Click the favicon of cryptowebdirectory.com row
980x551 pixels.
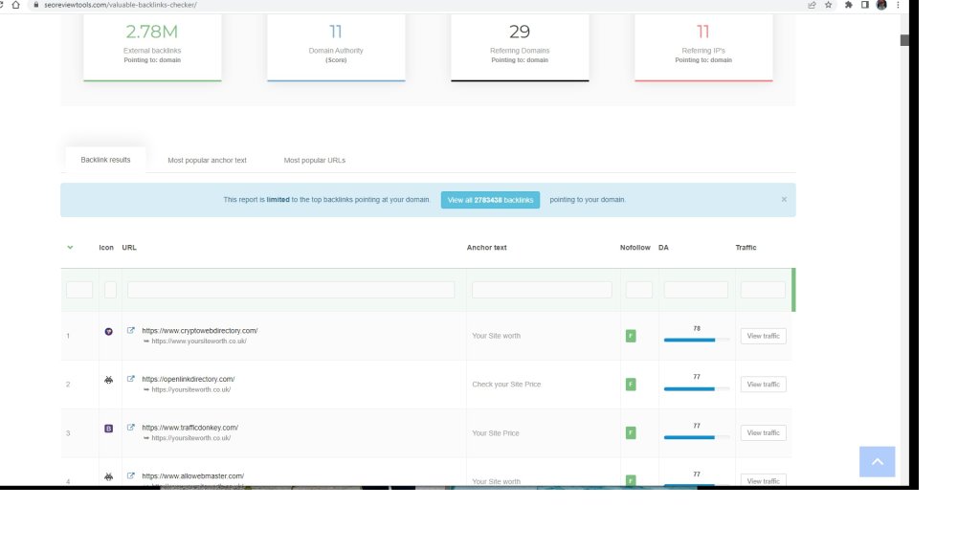[109, 332]
